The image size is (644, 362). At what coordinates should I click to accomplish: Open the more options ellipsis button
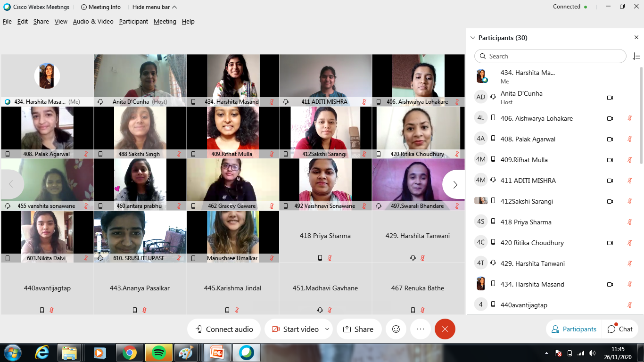(421, 329)
